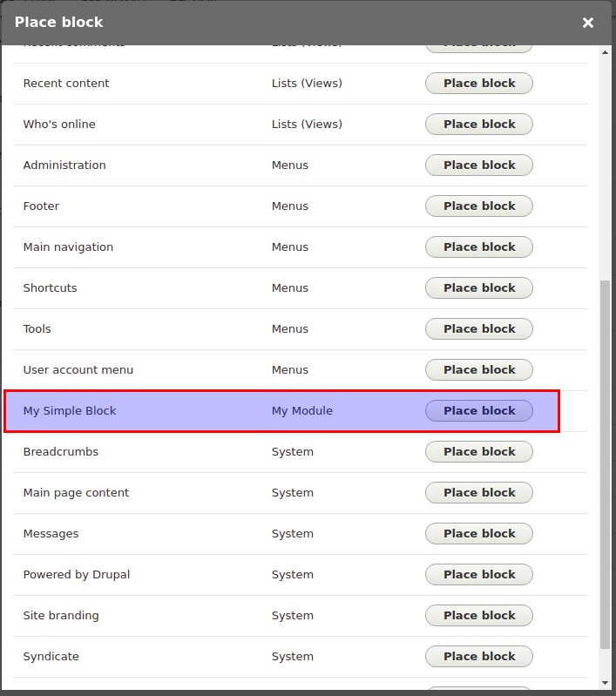The height and width of the screenshot is (696, 616).
Task: Select the 'Shortcuts' block name
Action: [50, 288]
